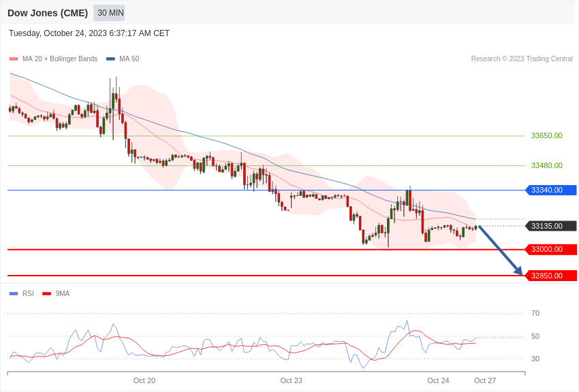Click the black 33135.00 current price tag
This screenshot has width=579, height=392.
coord(550,226)
